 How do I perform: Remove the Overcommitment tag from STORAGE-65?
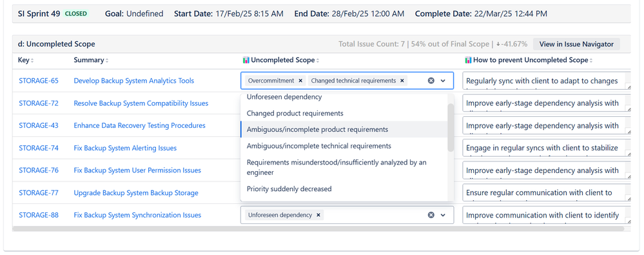300,81
